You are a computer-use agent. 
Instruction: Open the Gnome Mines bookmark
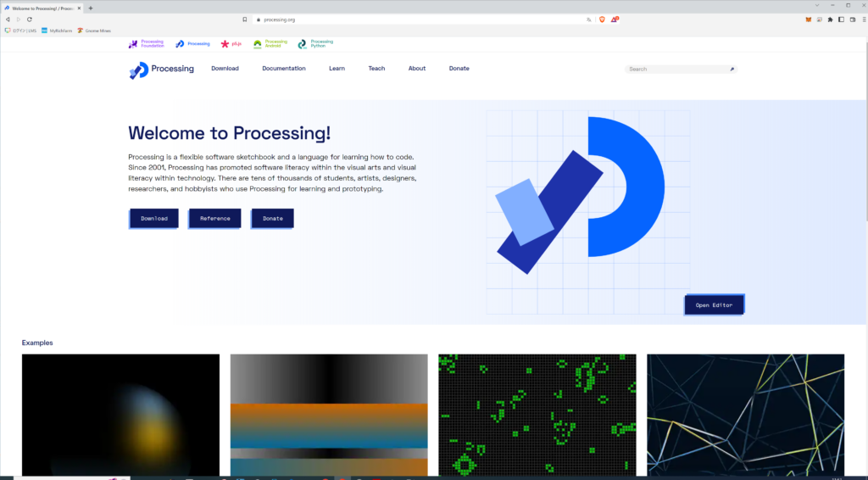tap(94, 31)
